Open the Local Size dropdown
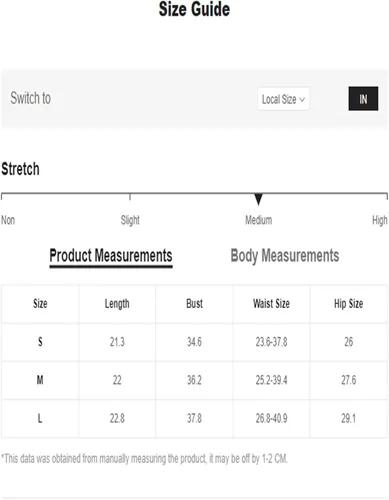 (x=283, y=99)
